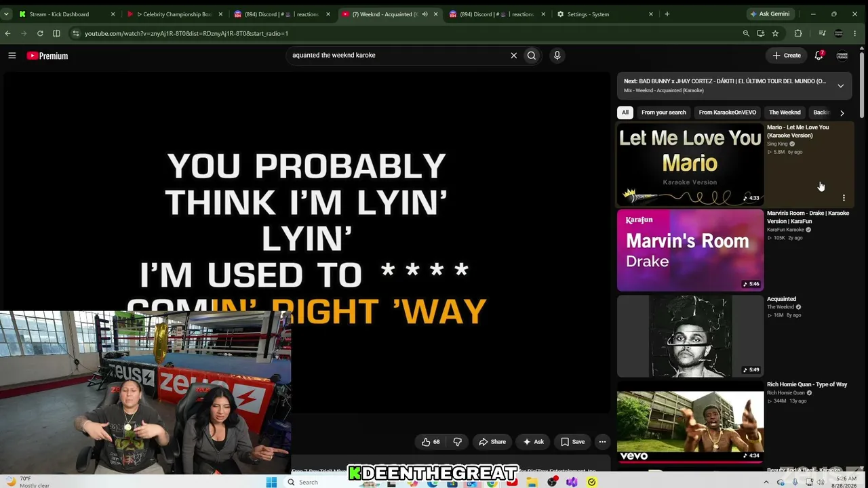Save the video to a playlist
This screenshot has height=488, width=868.
pos(572,442)
